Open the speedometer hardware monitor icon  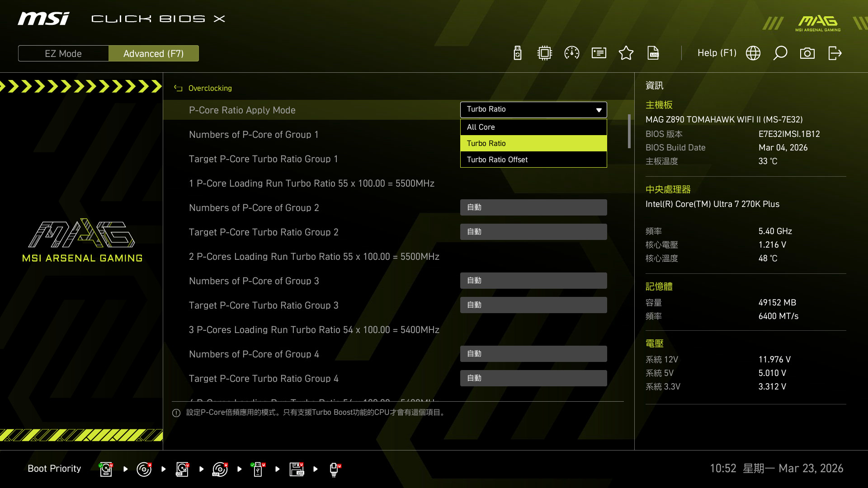(x=572, y=53)
